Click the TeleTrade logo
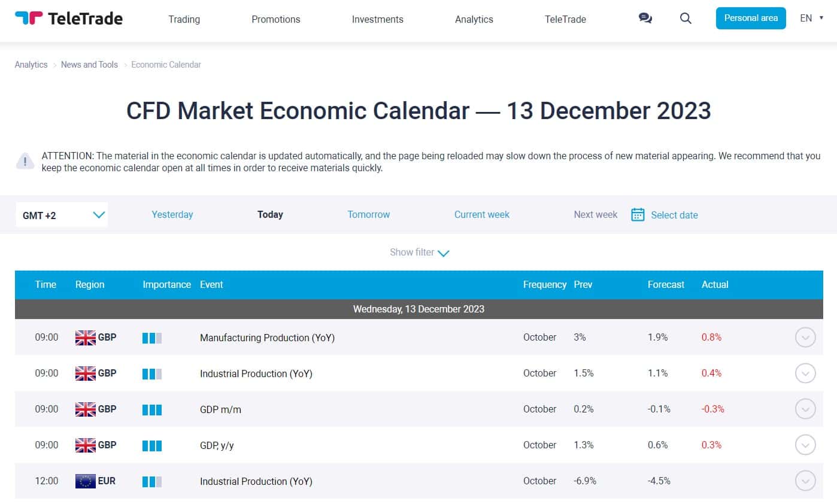The width and height of the screenshot is (837, 504). pos(68,19)
